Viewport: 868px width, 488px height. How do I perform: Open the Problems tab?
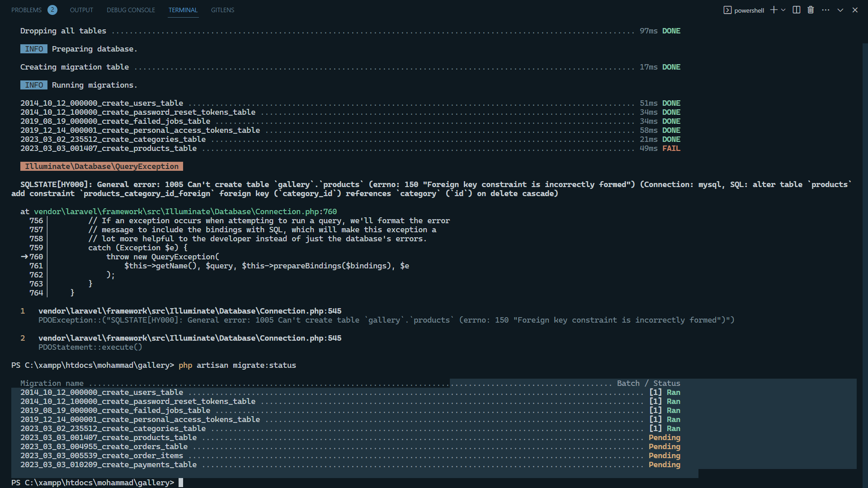(x=26, y=10)
